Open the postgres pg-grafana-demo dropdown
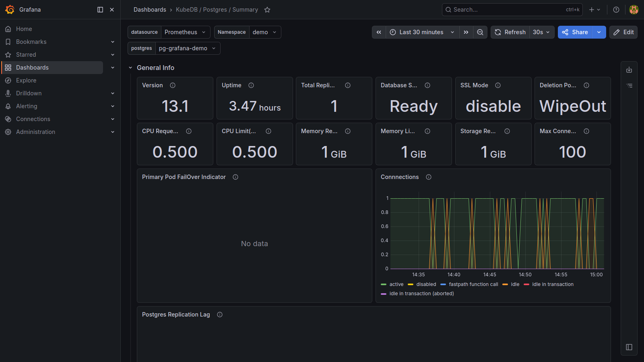 pos(188,48)
